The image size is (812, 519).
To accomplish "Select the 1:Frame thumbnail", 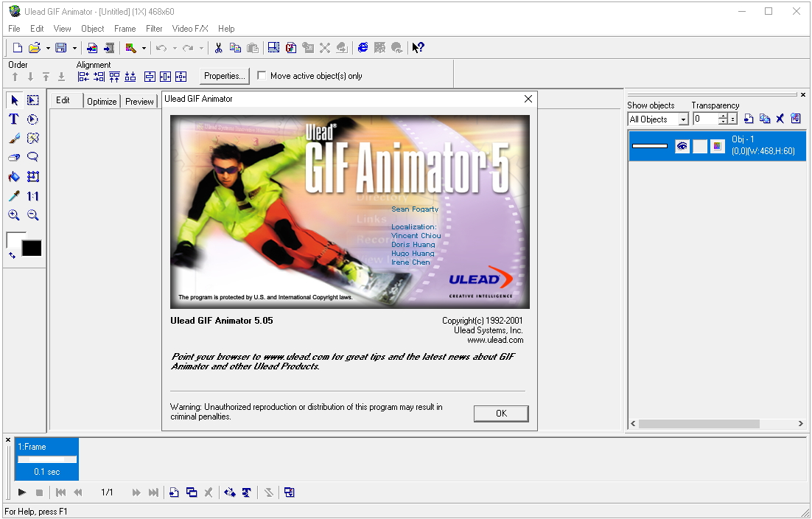I will point(46,459).
